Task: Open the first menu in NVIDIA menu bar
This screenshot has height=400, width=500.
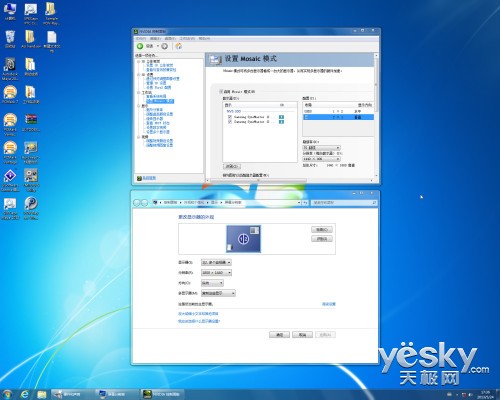Action: (x=141, y=39)
